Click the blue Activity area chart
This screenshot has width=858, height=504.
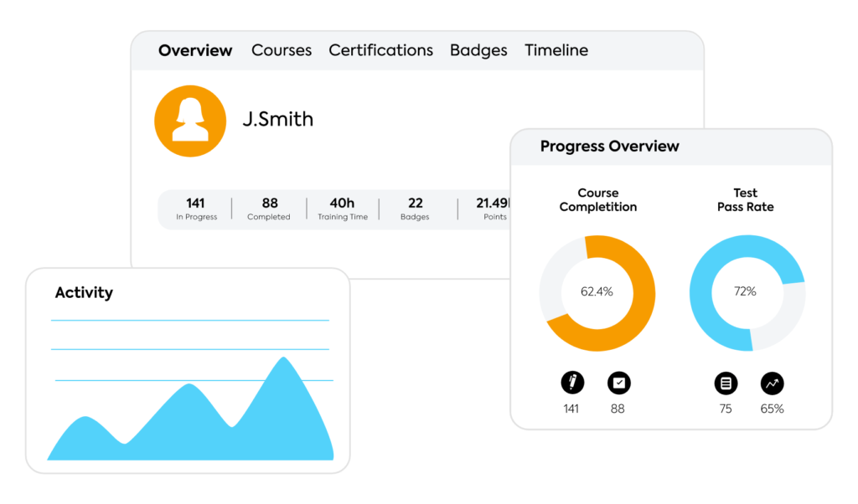click(190, 409)
